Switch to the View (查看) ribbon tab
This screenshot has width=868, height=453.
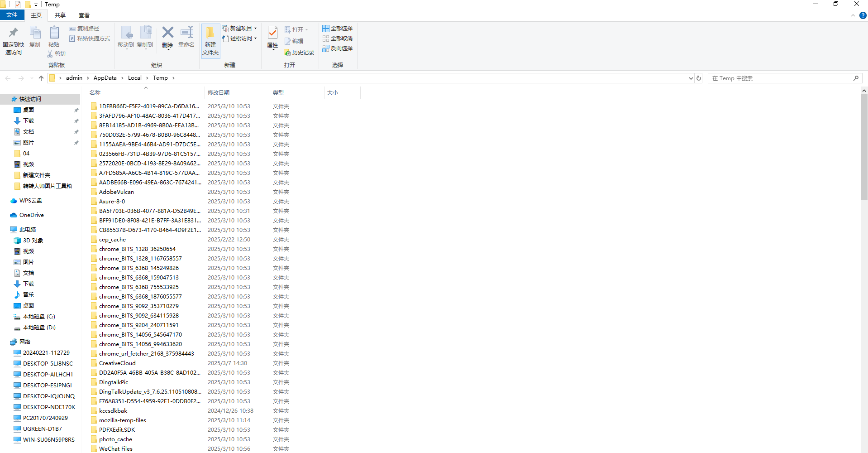[84, 15]
